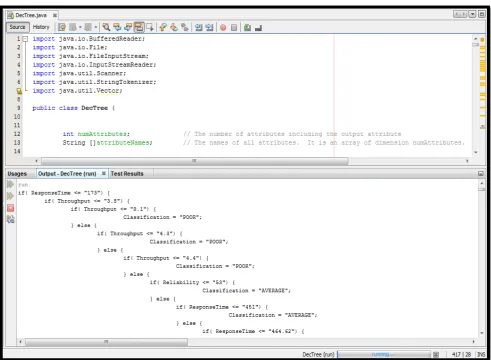
Task: Click the Shift Line Right icon
Action: (209, 27)
